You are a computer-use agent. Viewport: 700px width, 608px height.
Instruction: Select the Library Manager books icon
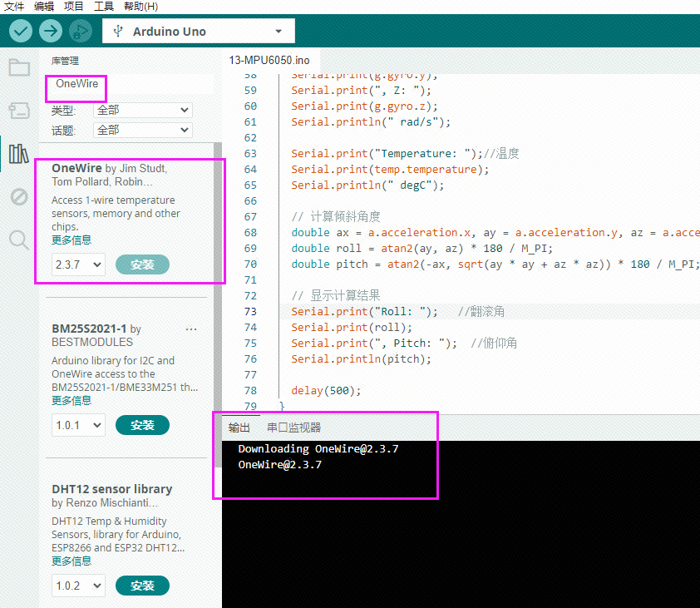click(19, 154)
